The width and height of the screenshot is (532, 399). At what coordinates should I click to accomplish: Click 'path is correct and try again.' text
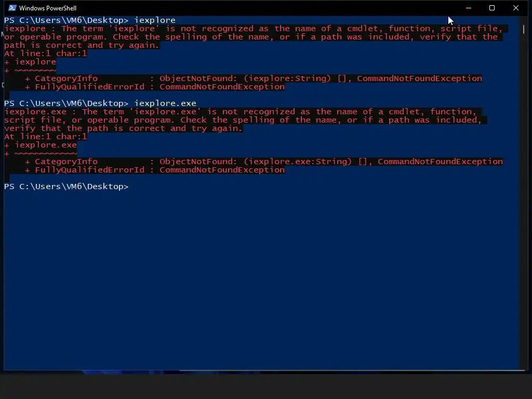point(82,45)
